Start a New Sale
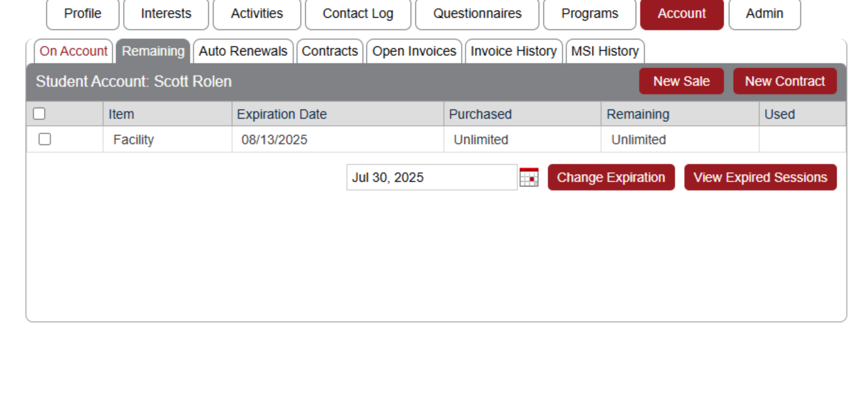Screen dimensions: 868x394 [681, 81]
